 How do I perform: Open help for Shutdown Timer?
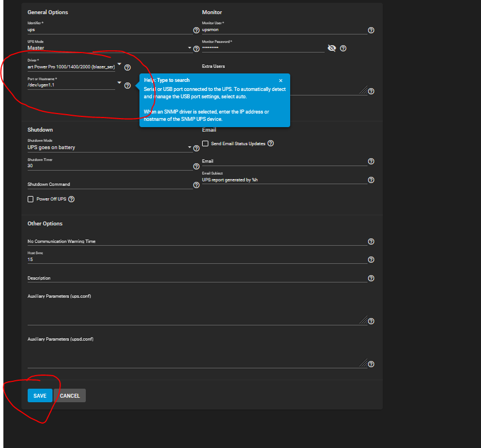tap(196, 167)
